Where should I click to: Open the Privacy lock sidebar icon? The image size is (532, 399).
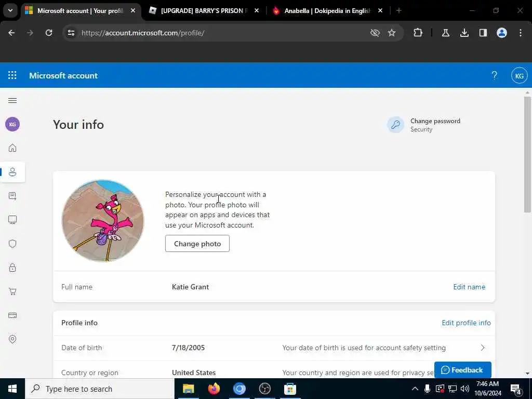point(12,268)
